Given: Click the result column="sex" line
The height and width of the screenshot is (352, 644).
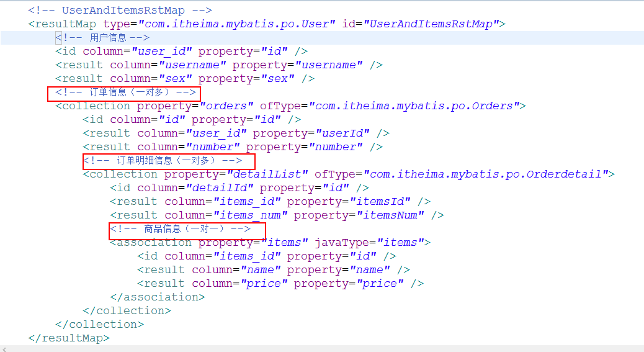Looking at the screenshot, I should click(185, 78).
